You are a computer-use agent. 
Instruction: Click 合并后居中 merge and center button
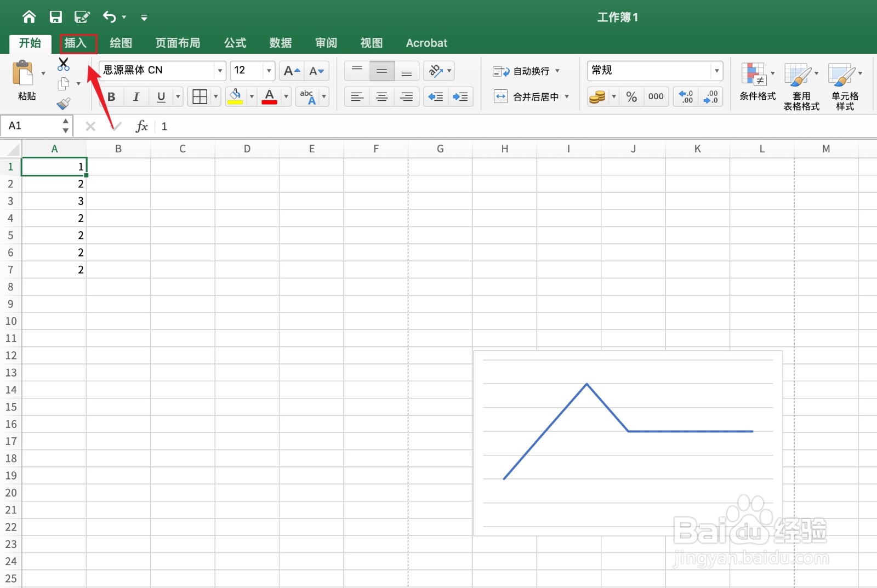526,97
